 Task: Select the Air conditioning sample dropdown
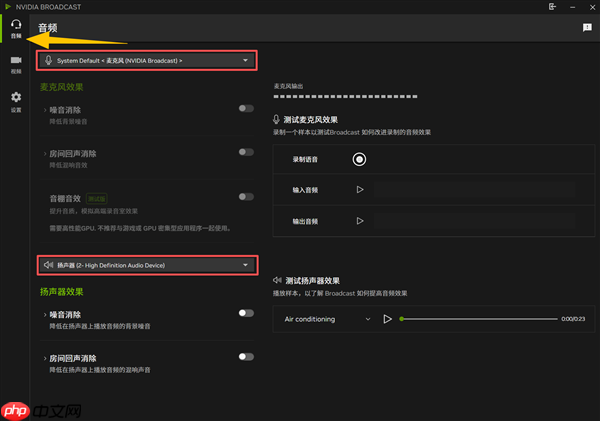pyautogui.click(x=322, y=319)
